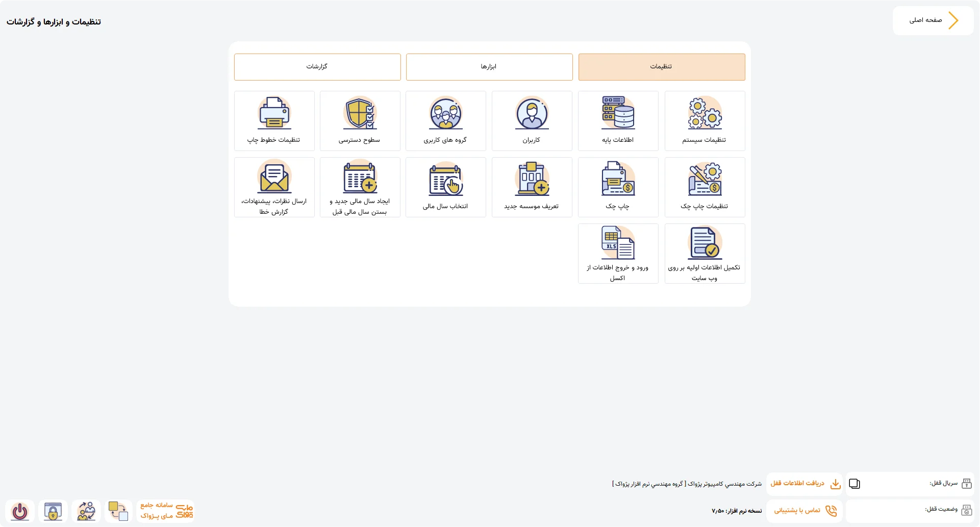
Task: Click the switch user icon
Action: click(x=86, y=511)
